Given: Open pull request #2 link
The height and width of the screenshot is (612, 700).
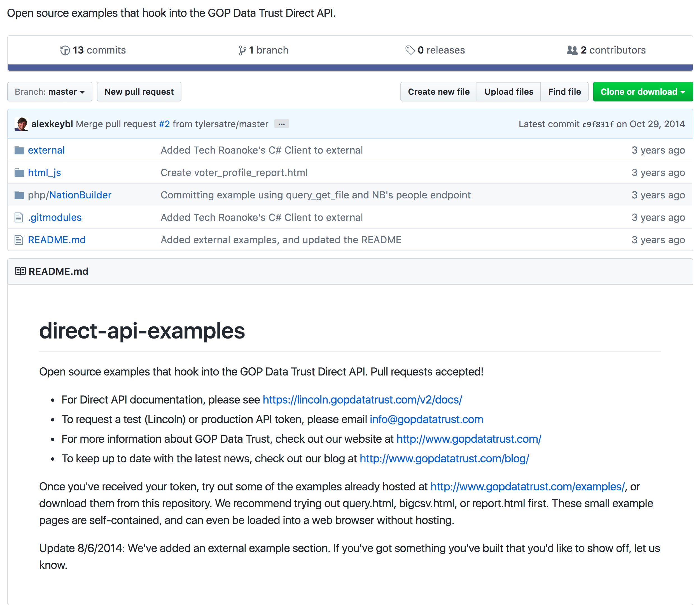Looking at the screenshot, I should coord(164,124).
